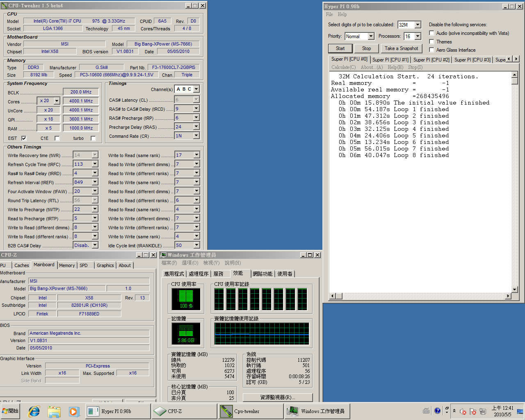Viewport: 525px width, 420px height.
Task: Click the CPU-Tweaker title bar icon
Action: 4,6
